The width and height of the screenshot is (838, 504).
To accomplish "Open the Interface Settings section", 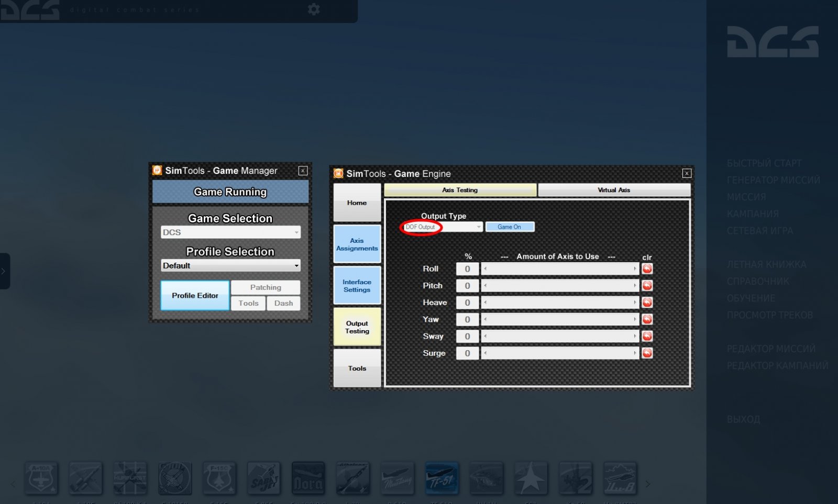I will pos(357,286).
